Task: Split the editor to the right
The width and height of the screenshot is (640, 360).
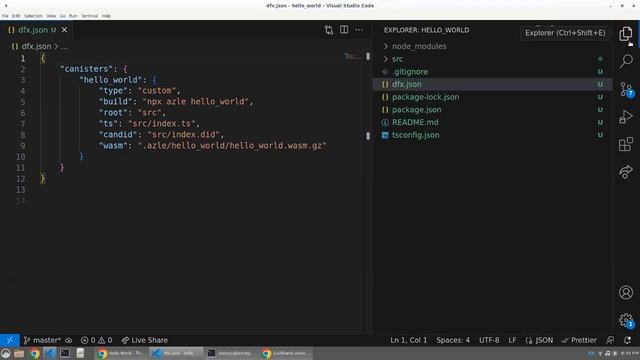Action: pyautogui.click(x=344, y=30)
